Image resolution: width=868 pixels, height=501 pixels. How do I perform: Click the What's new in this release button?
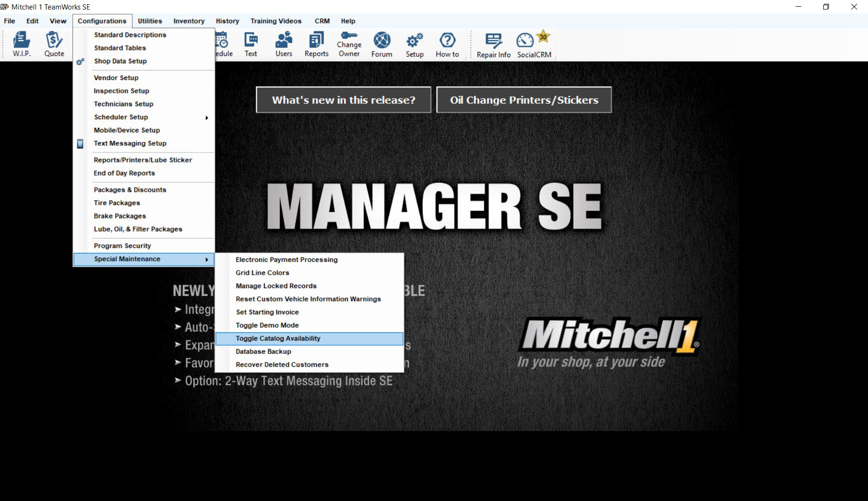[x=343, y=100]
